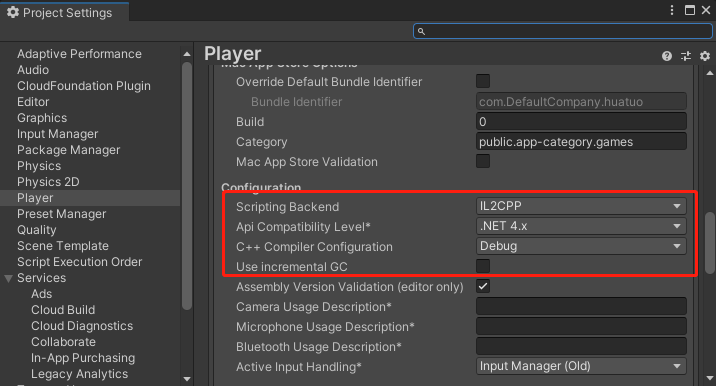Select the Services category
The height and width of the screenshot is (386, 716).
coord(42,278)
